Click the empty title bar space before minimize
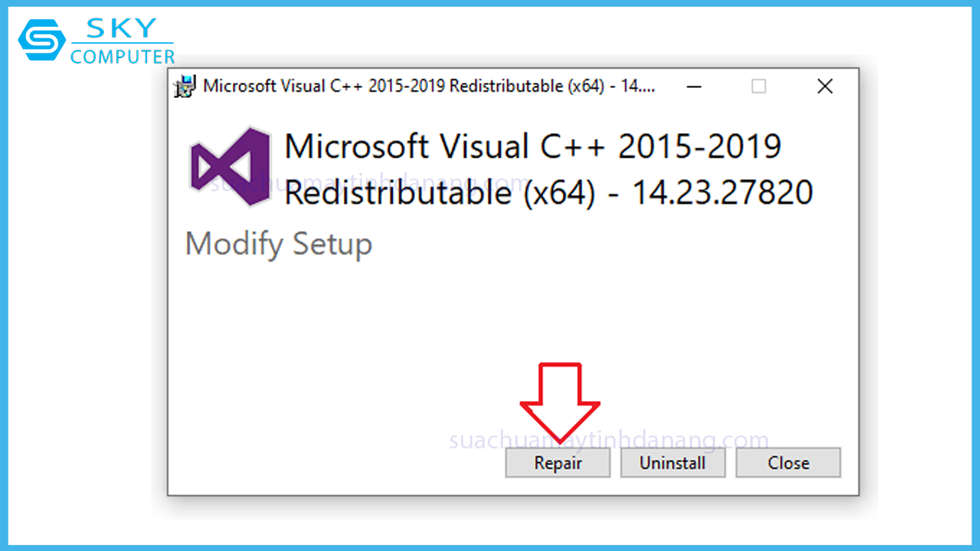Image resolution: width=980 pixels, height=551 pixels. 670,86
